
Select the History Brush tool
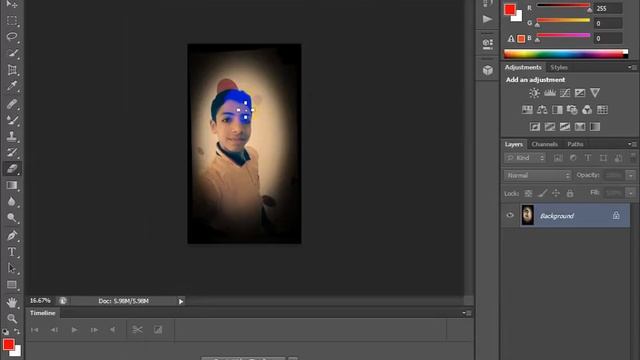tap(12, 153)
